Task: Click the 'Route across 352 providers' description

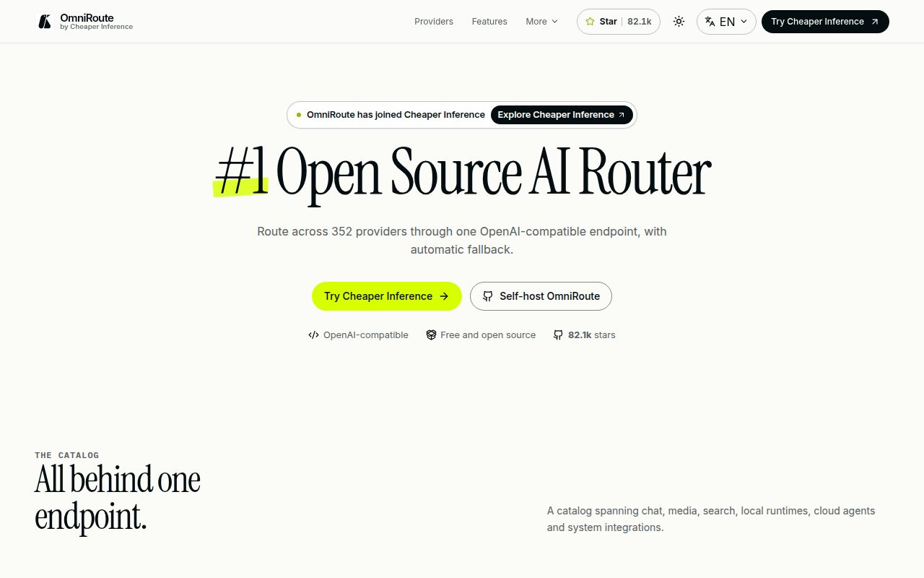Action: pos(462,241)
